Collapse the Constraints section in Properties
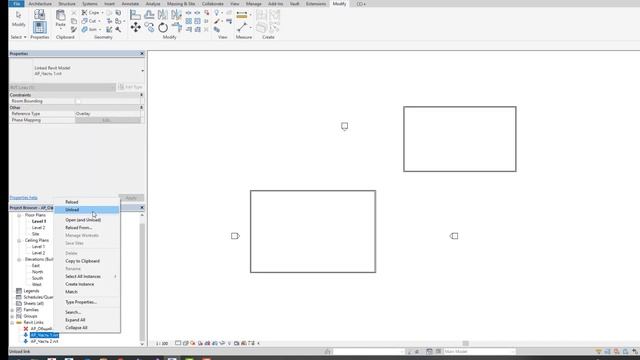The width and height of the screenshot is (640, 360). 142,95
